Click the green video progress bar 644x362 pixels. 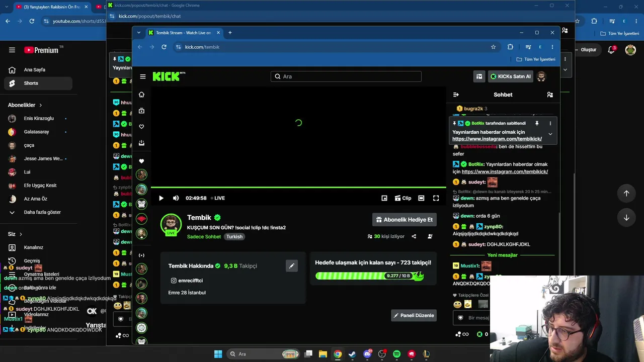point(298,188)
